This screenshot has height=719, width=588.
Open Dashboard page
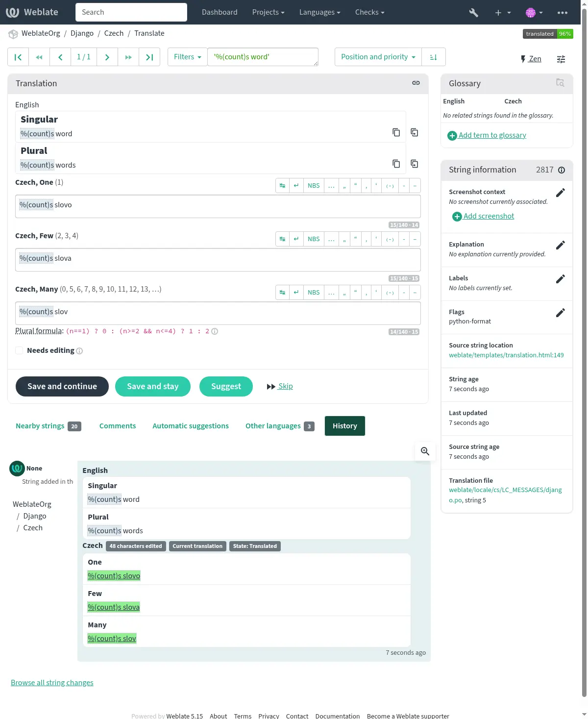pos(220,12)
